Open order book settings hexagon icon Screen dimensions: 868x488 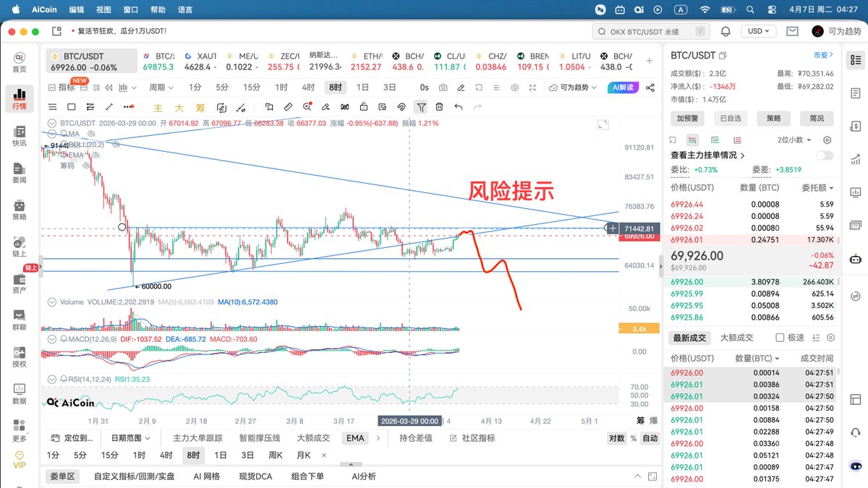point(827,140)
